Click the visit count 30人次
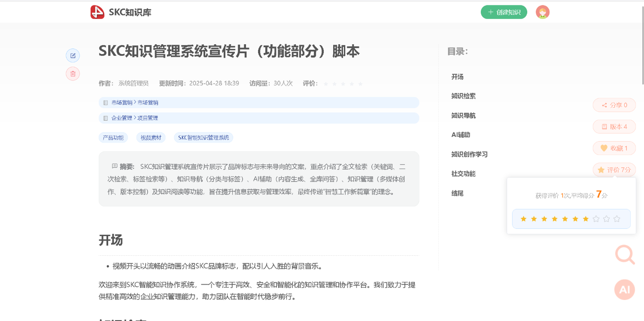The image size is (644, 321). pos(283,83)
